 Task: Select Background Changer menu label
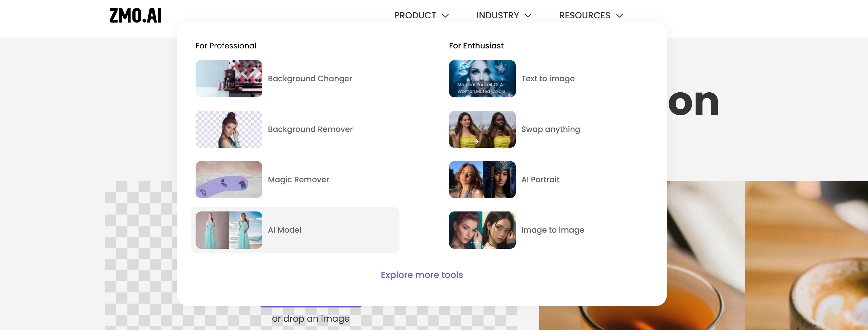[x=310, y=78]
